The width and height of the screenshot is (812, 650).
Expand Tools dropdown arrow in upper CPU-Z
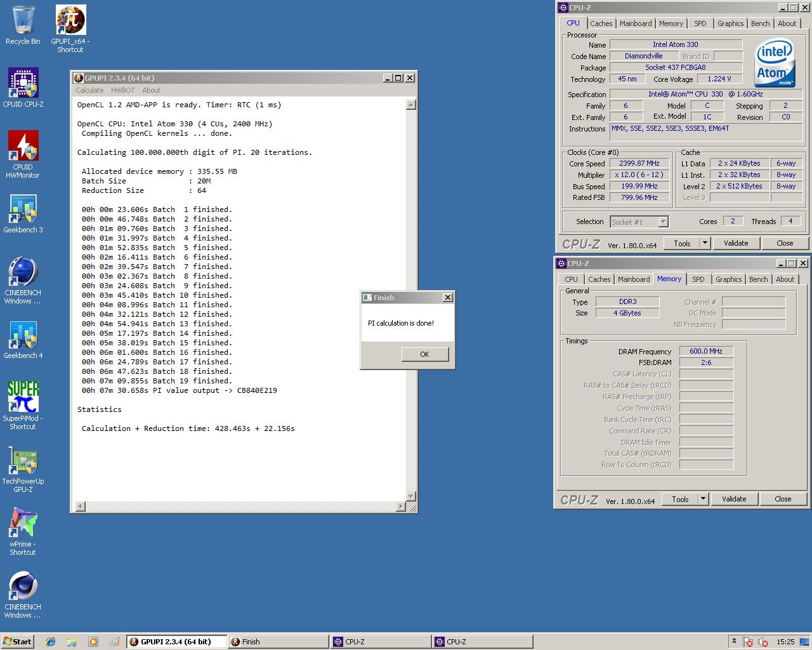(x=705, y=243)
